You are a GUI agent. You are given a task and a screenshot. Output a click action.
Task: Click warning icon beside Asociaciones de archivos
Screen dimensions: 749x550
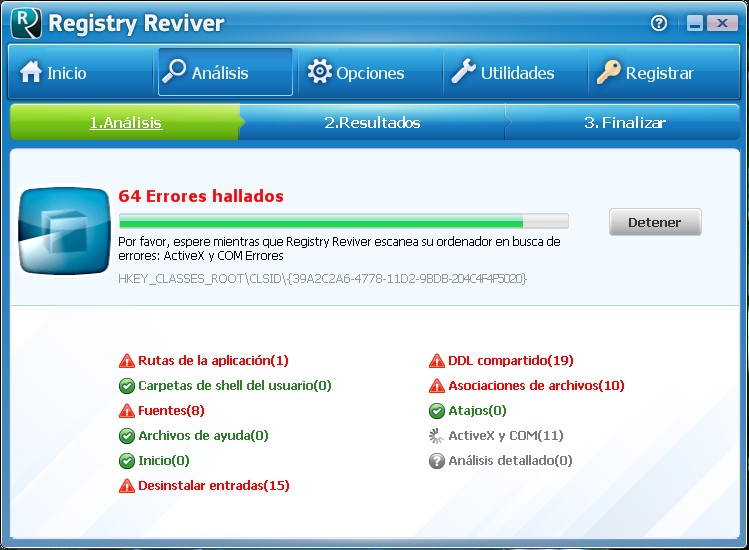pyautogui.click(x=437, y=386)
